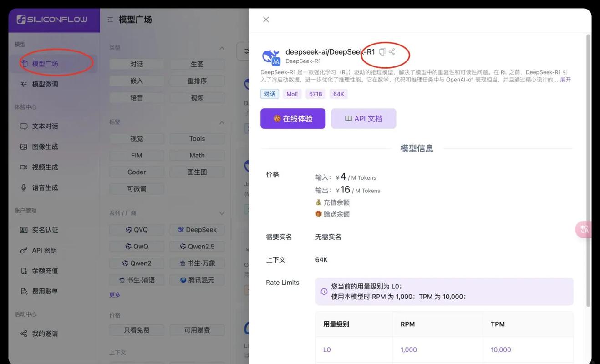Collapse the 类型 filter section
Screen dimensions: 600x364
[x=222, y=48]
